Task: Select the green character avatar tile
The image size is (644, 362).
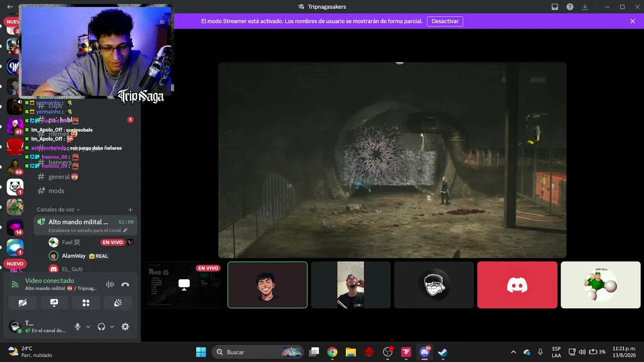Action: [x=601, y=285]
